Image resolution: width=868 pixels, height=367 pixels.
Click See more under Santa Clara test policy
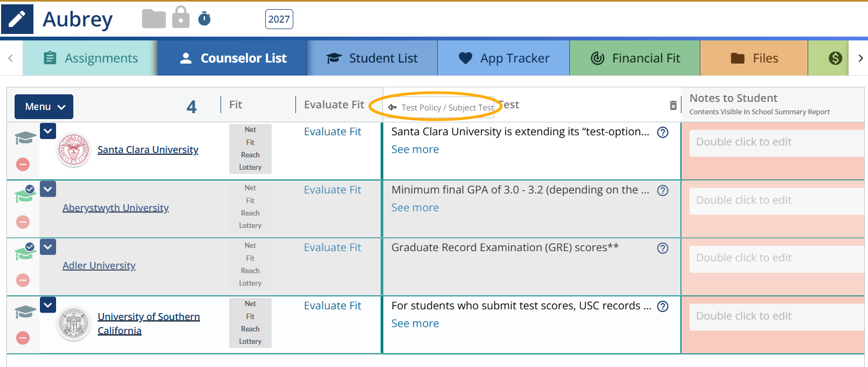(x=415, y=149)
